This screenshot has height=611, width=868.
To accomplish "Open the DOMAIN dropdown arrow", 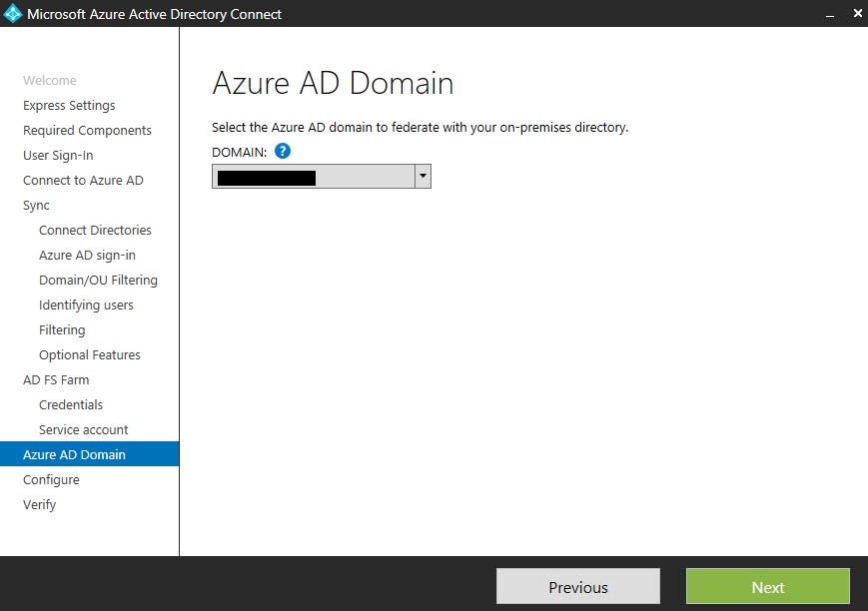I will (423, 177).
